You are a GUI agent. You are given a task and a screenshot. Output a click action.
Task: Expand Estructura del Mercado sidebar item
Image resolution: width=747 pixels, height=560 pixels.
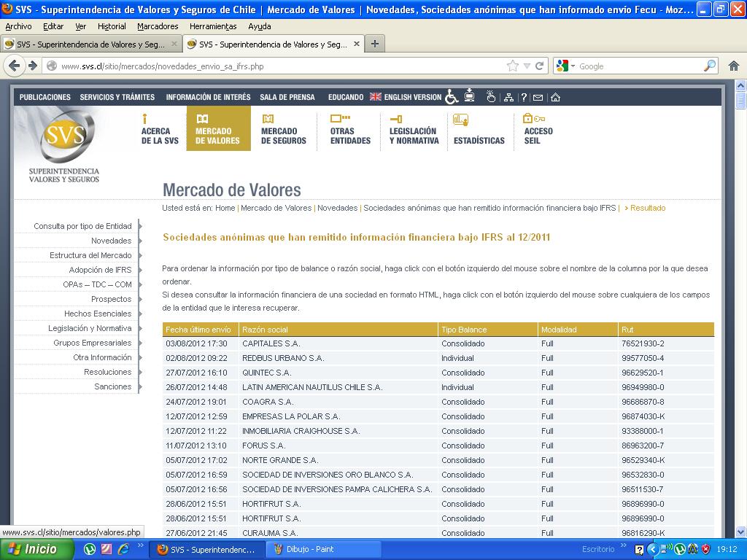[90, 255]
